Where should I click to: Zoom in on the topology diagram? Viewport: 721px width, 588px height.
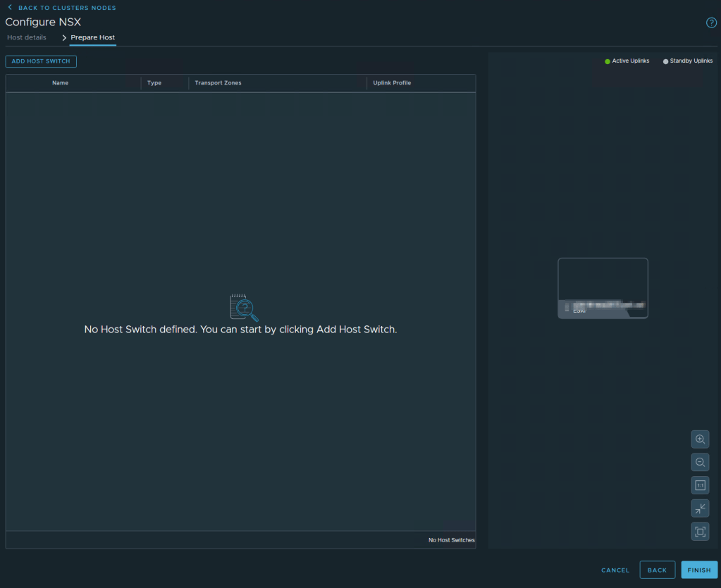click(x=700, y=439)
